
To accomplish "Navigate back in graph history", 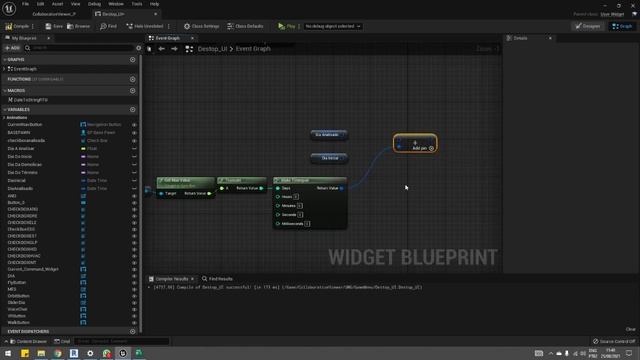I will point(162,49).
